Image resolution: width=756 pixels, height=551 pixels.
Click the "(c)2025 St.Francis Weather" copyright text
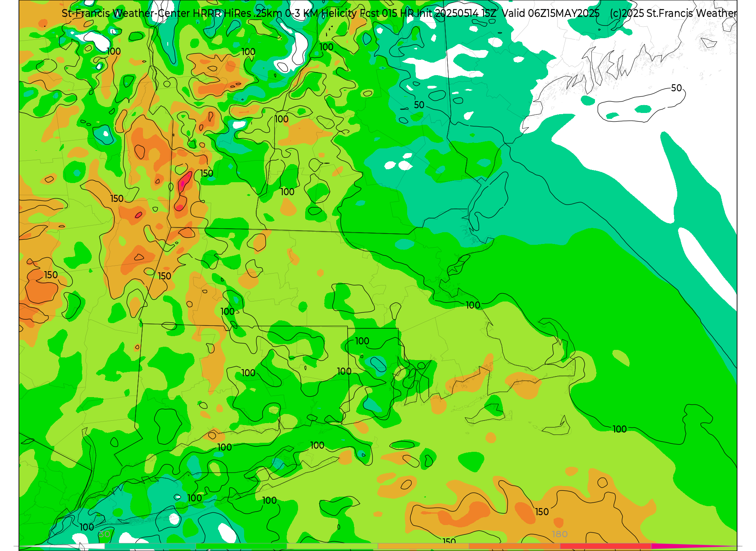(673, 13)
